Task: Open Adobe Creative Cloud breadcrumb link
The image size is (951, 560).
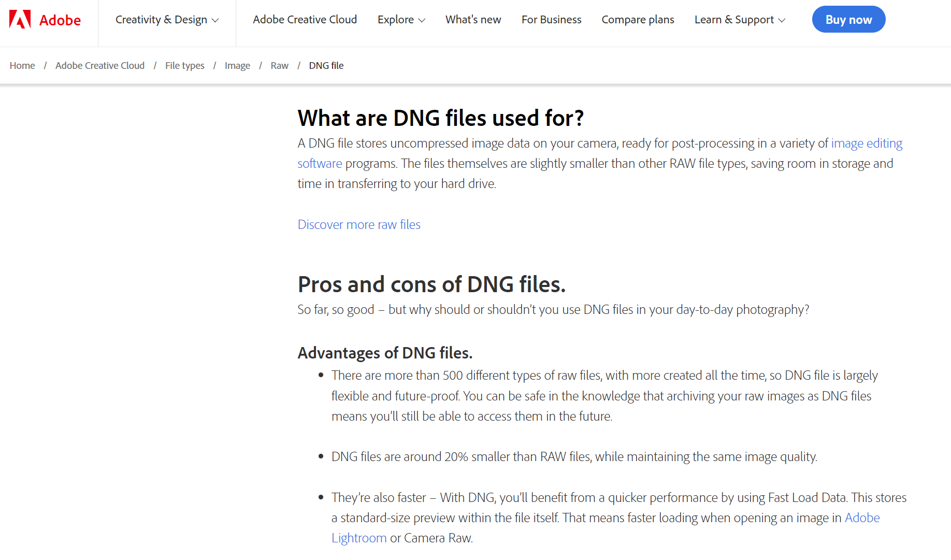Action: (x=99, y=65)
